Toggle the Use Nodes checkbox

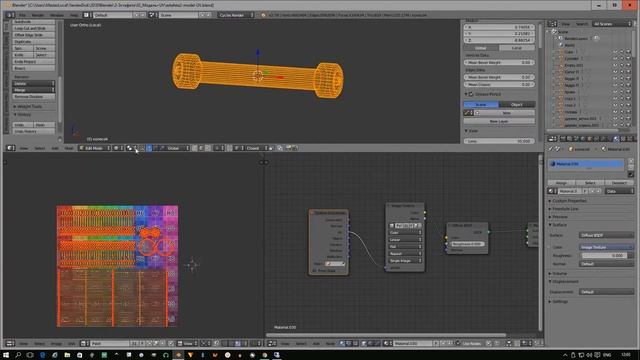pyautogui.click(x=458, y=344)
